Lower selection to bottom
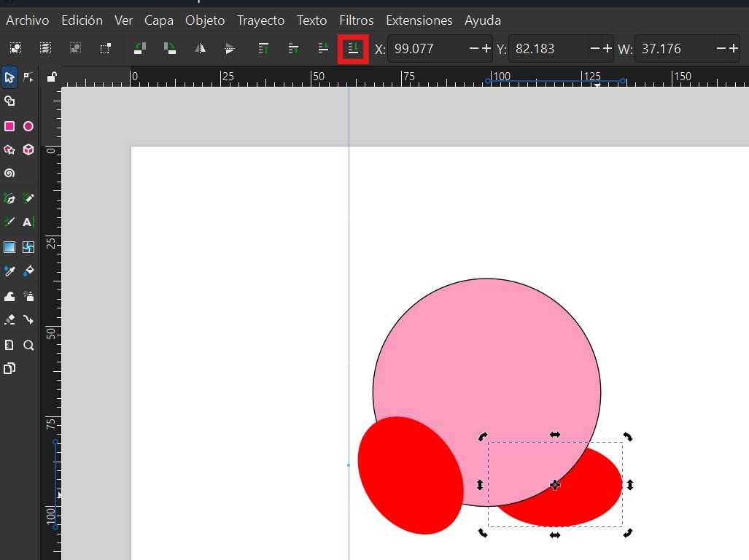Screen dimensions: 749x560 [353, 48]
